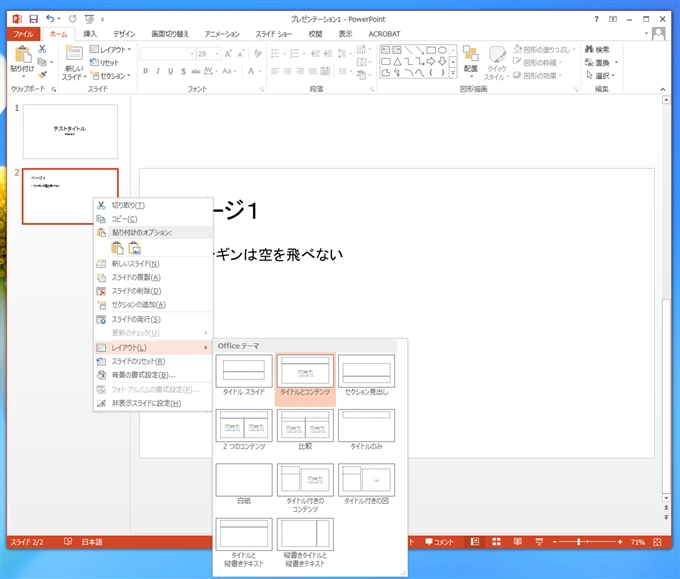This screenshot has height=579, width=680.
Task: Click the Bullets list icon
Action: point(275,53)
